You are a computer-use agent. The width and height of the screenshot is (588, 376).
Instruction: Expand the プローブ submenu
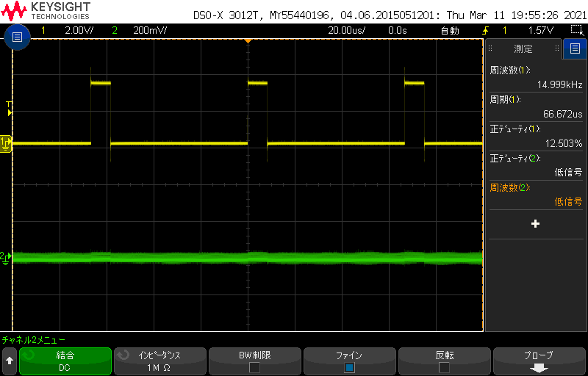539,361
